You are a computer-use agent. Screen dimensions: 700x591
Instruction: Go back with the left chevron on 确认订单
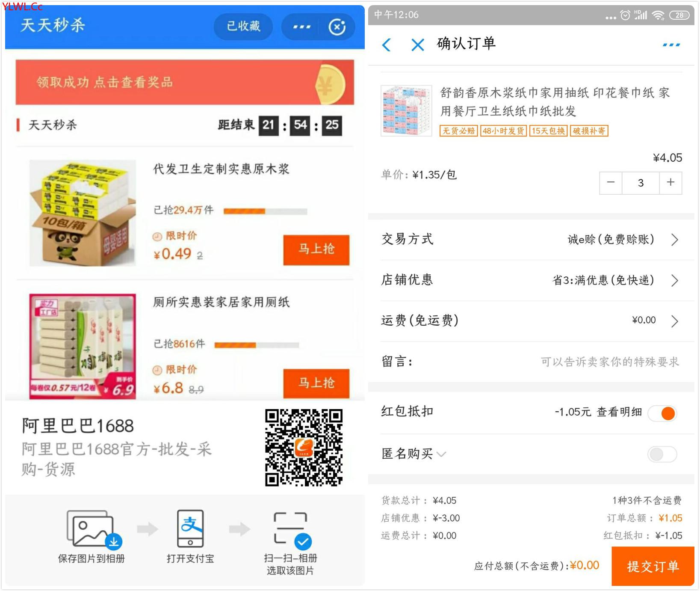387,45
